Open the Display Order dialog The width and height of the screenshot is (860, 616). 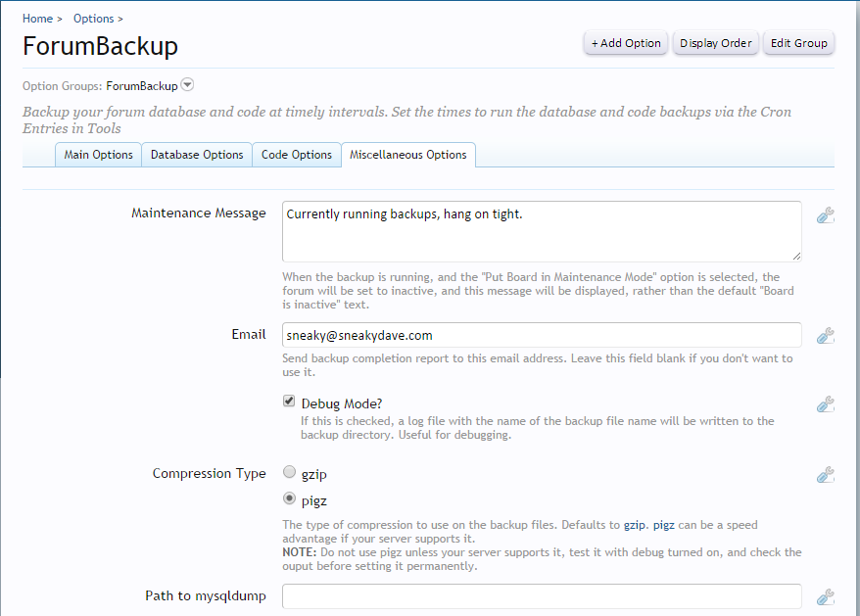(x=715, y=42)
